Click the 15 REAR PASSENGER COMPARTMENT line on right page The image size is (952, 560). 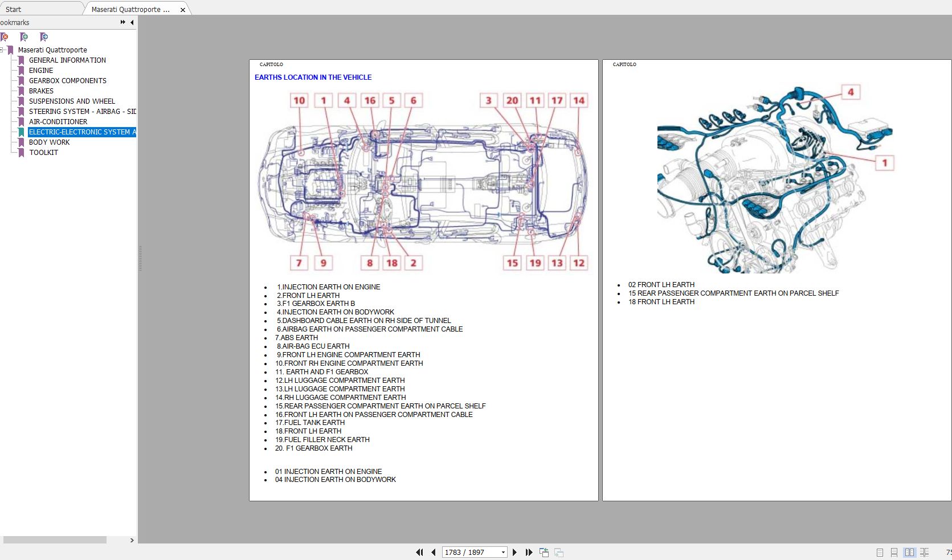click(x=733, y=293)
